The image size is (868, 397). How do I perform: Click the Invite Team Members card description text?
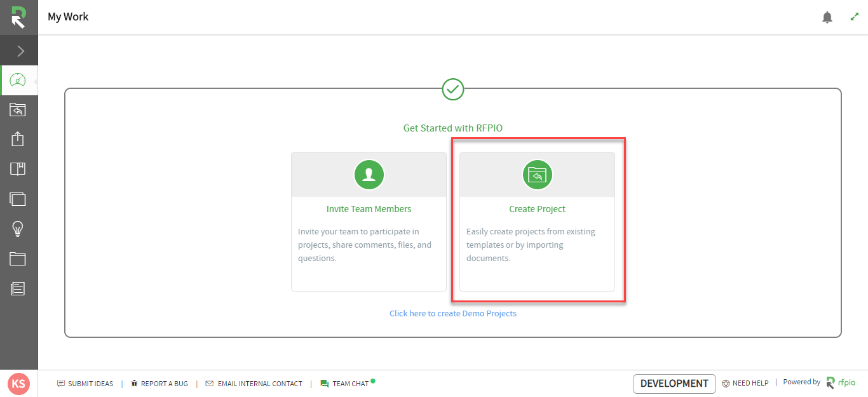click(365, 245)
